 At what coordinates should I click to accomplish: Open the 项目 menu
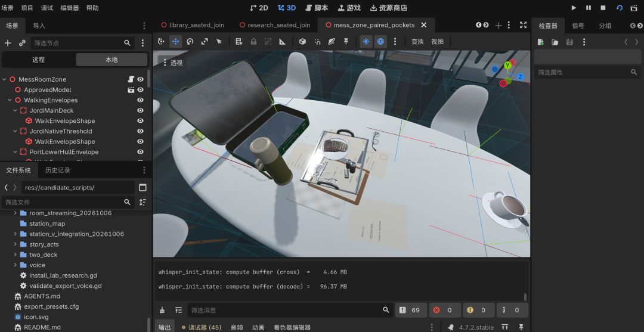tap(27, 8)
